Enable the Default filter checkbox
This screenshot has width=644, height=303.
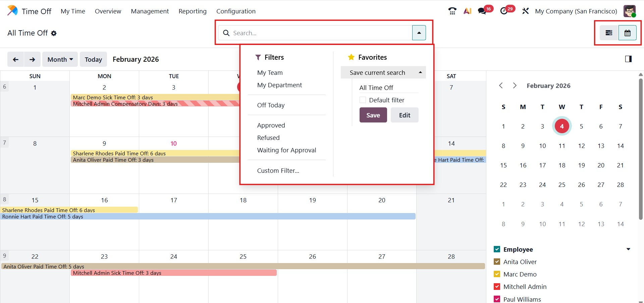(x=363, y=100)
